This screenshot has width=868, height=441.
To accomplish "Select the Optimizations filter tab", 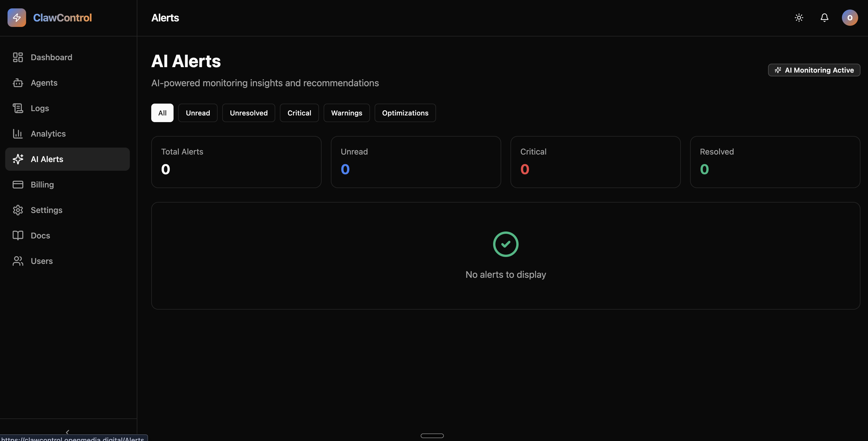I will [x=405, y=113].
